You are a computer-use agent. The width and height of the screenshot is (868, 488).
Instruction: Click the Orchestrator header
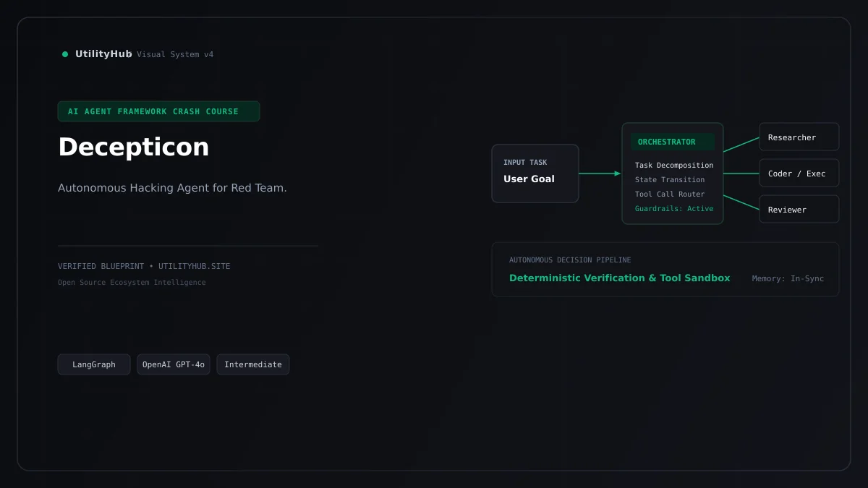click(x=673, y=142)
